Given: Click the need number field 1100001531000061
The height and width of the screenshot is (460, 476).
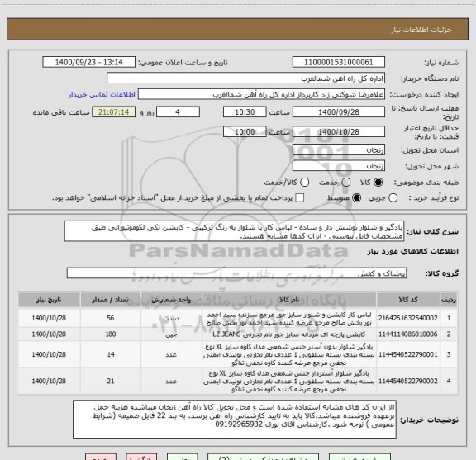Looking at the screenshot, I should tap(339, 62).
